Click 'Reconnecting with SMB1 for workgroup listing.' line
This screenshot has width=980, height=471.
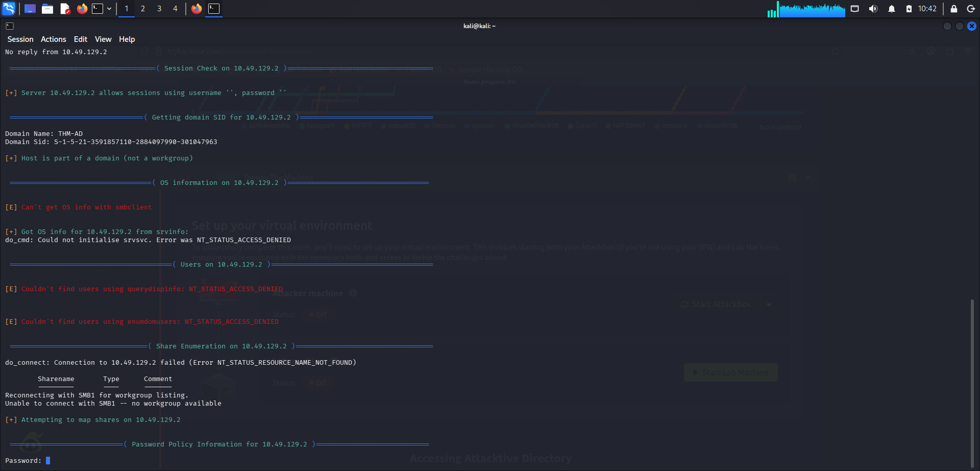point(97,395)
